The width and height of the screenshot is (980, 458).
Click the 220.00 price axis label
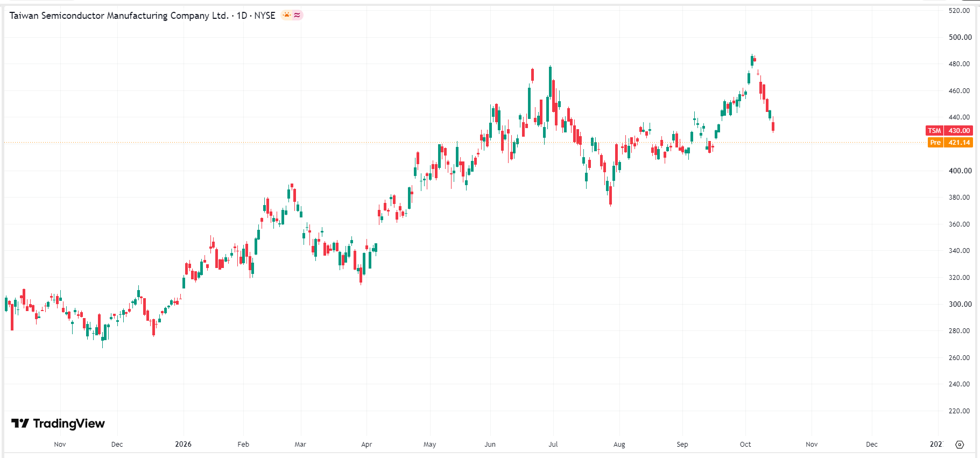tap(960, 411)
